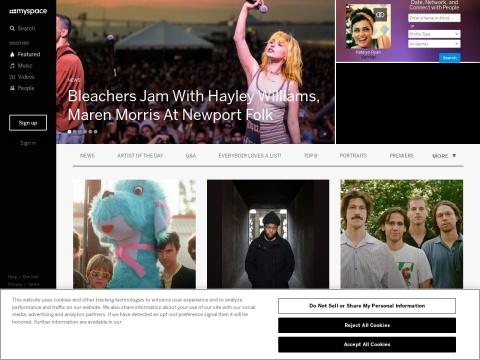Select last carousel dot indicator
The image size is (480, 360).
pyautogui.click(x=96, y=132)
